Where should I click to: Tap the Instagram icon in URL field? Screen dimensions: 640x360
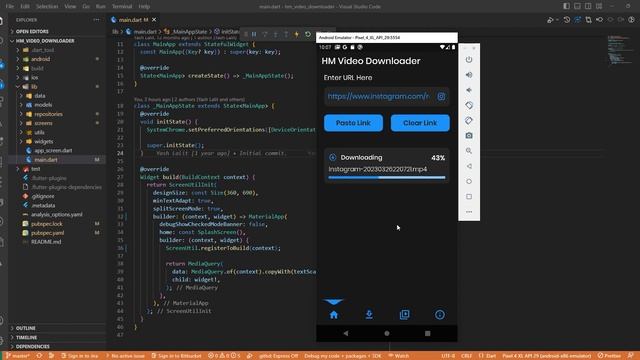(441, 97)
